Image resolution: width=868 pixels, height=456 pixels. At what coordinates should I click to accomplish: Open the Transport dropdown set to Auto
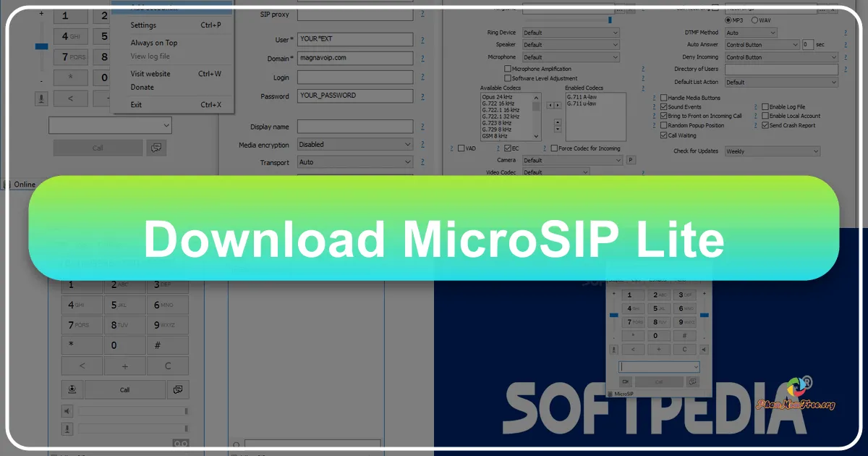pos(354,161)
